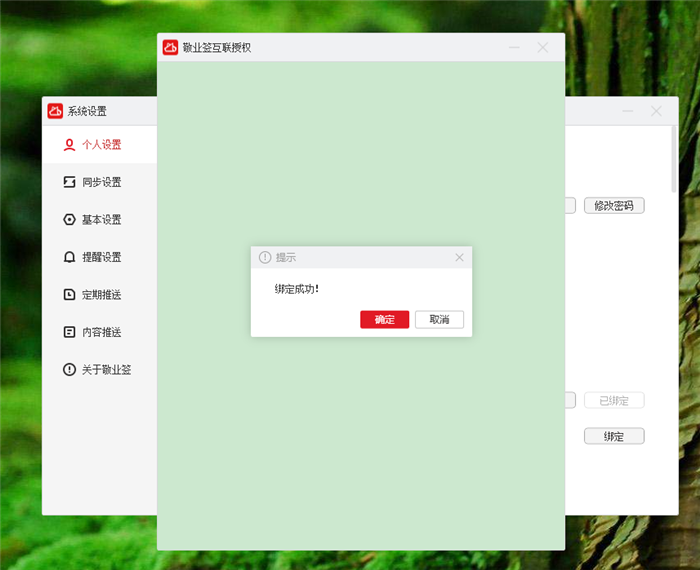Click the 敬业签互联授权 window logo icon
This screenshot has width=700, height=570.
[170, 47]
